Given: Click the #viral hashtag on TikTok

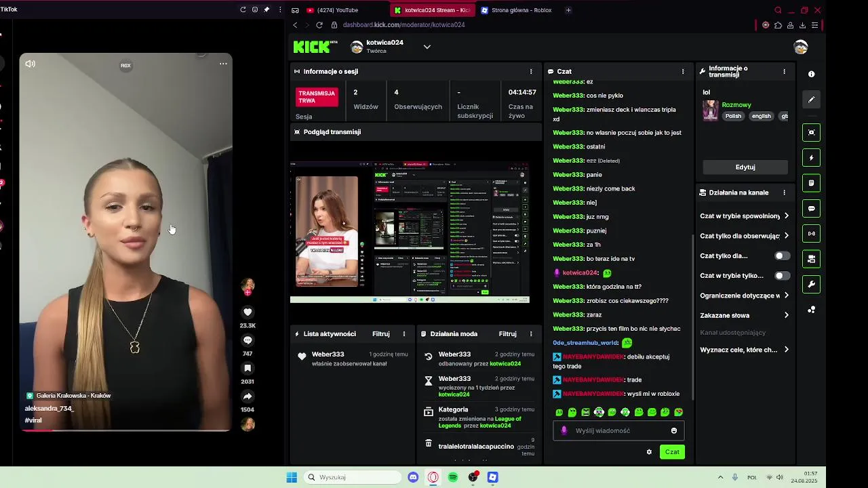Looking at the screenshot, I should click(x=33, y=420).
